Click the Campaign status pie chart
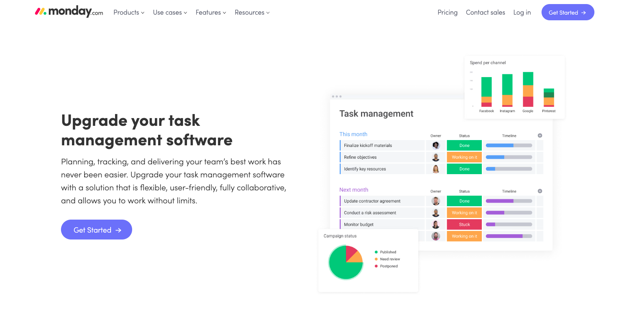This screenshot has width=644, height=315. click(x=346, y=262)
